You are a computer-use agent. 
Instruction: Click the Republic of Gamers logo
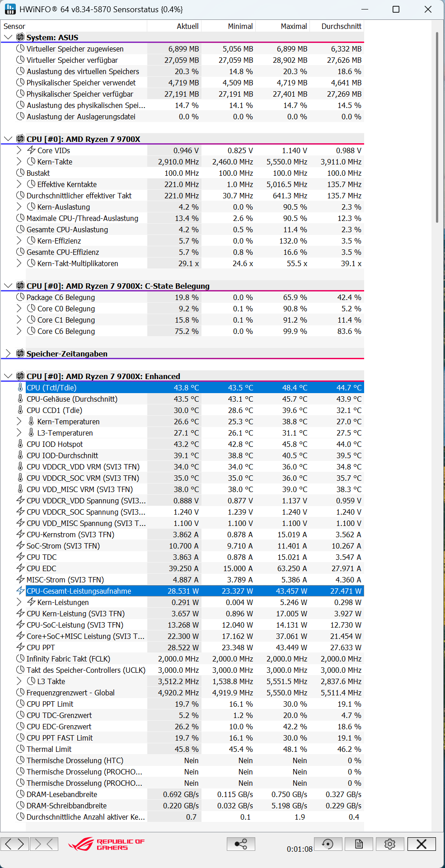click(107, 844)
